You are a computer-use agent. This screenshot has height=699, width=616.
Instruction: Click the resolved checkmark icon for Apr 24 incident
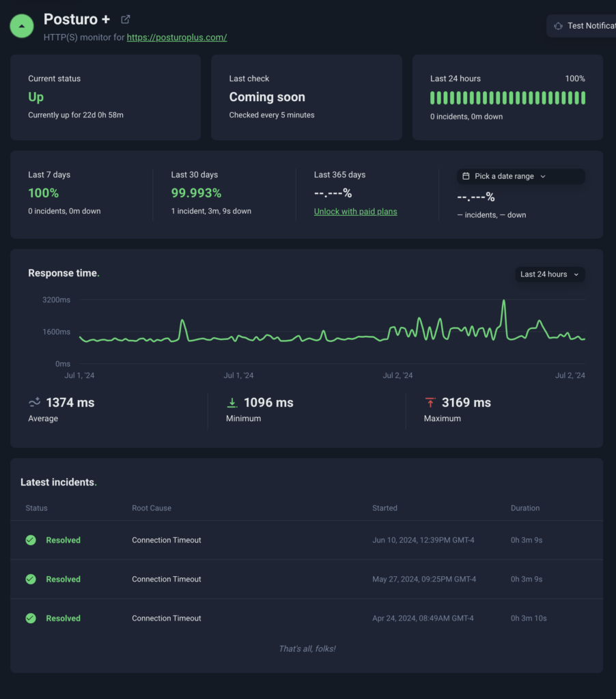point(31,618)
